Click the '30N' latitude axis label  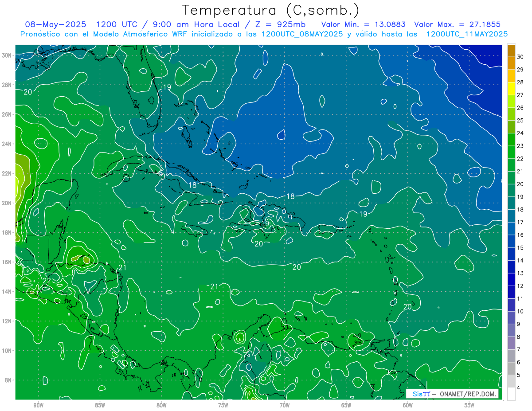[7, 55]
